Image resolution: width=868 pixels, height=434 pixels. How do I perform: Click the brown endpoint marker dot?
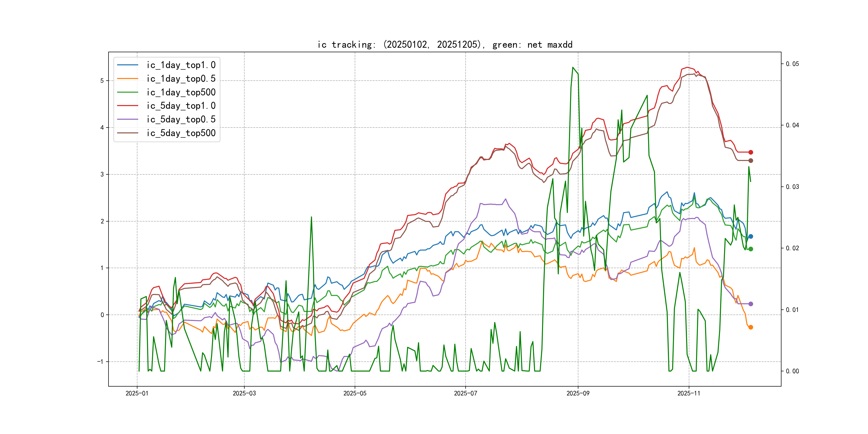point(751,161)
